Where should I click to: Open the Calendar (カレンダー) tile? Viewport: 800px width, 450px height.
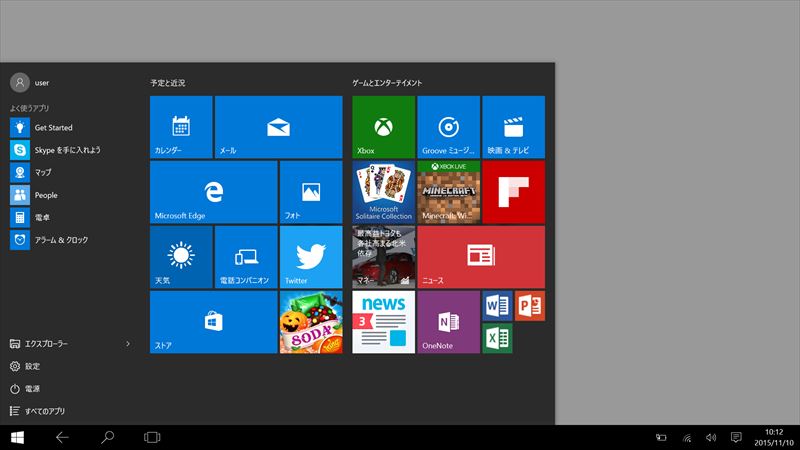(181, 127)
